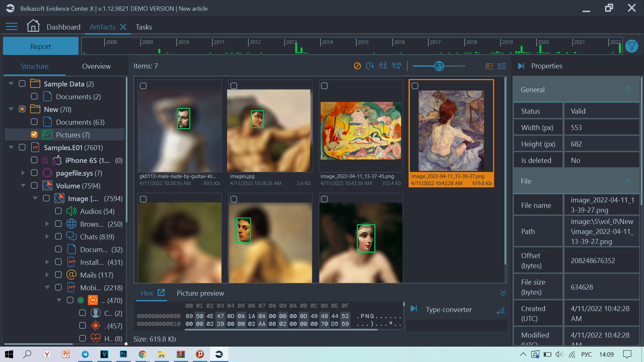Open the Windows Start menu
Image resolution: width=644 pixels, height=362 pixels.
click(x=9, y=354)
